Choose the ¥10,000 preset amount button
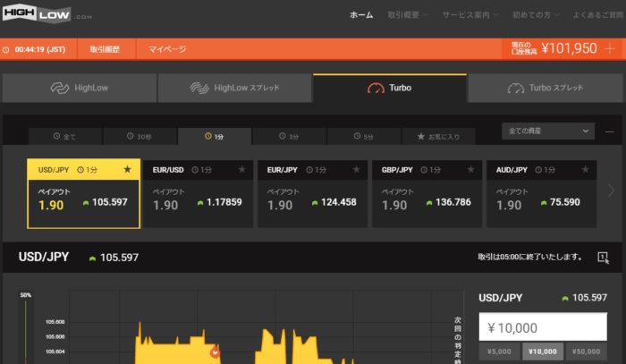 point(543,351)
